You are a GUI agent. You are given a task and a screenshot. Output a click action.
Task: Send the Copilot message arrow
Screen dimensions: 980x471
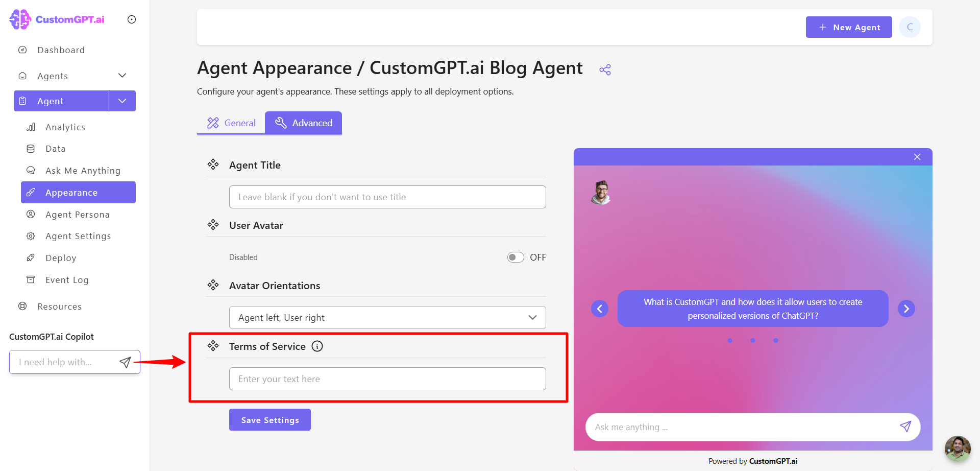point(125,362)
